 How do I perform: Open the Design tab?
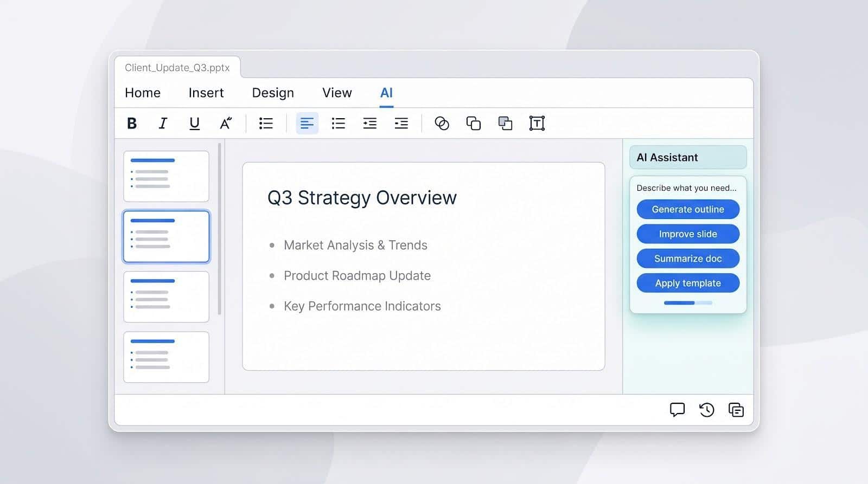[x=273, y=93]
